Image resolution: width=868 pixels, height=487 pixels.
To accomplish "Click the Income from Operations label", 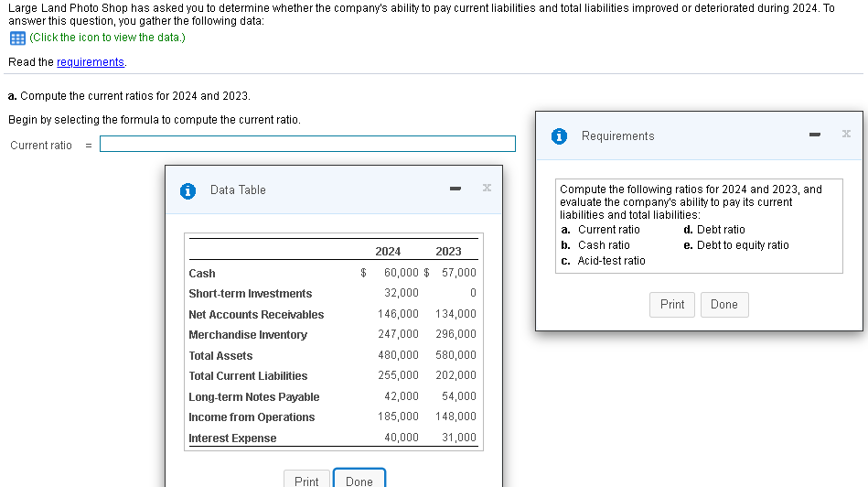I will tap(252, 417).
